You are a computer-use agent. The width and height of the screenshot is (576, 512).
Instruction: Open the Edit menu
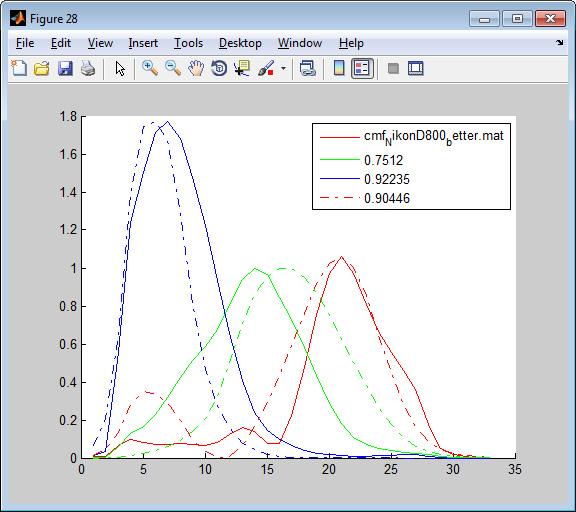pos(61,43)
